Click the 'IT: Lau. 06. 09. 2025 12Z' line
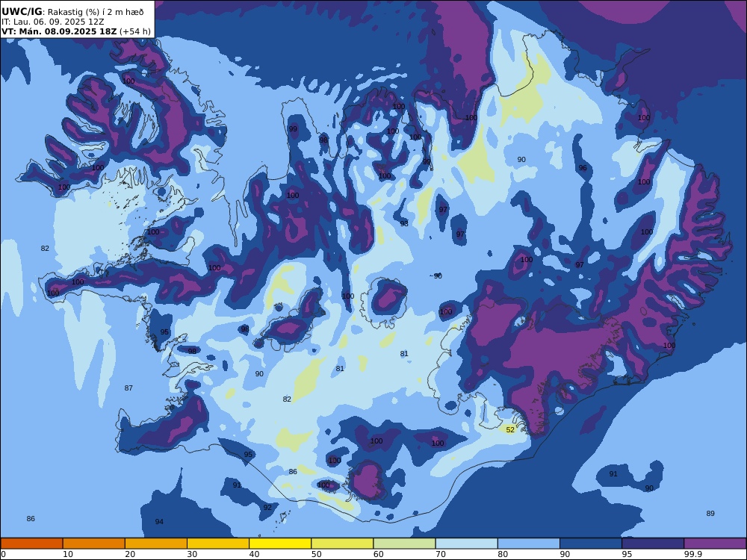The image size is (747, 560). pos(52,22)
